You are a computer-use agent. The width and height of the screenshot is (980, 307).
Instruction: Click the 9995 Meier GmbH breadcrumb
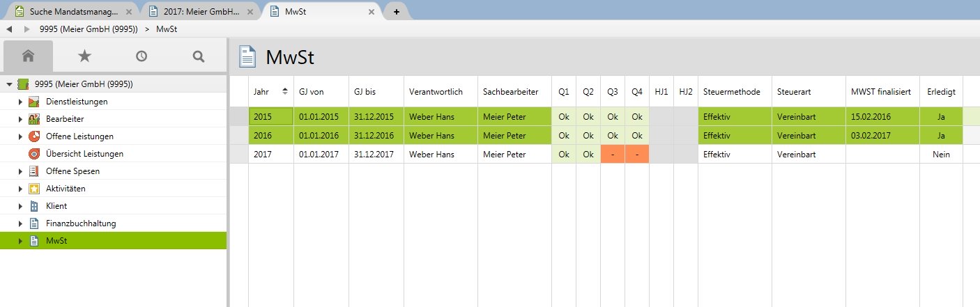click(x=89, y=29)
